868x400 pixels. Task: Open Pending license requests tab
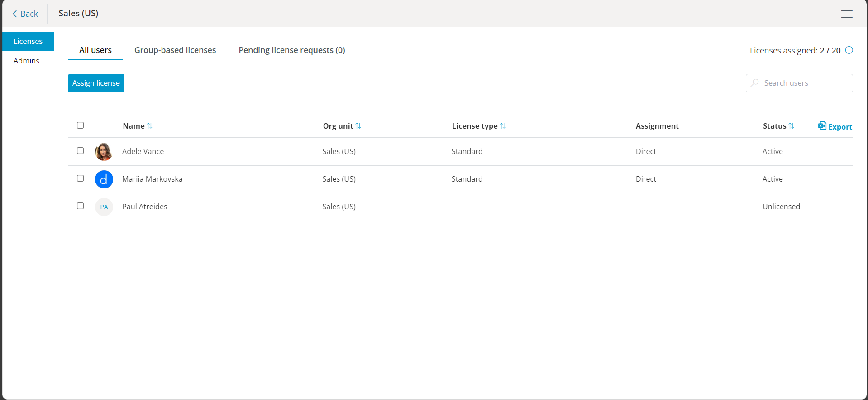click(291, 50)
